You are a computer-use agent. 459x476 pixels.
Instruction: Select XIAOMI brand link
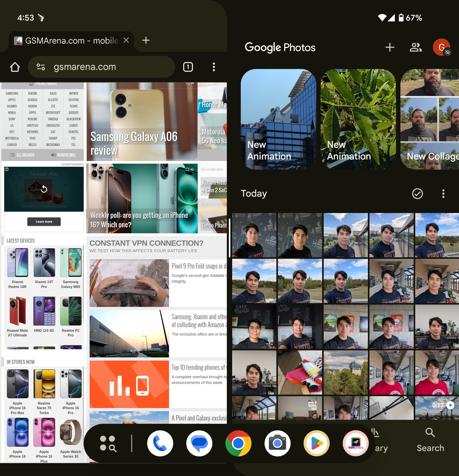tap(33, 93)
